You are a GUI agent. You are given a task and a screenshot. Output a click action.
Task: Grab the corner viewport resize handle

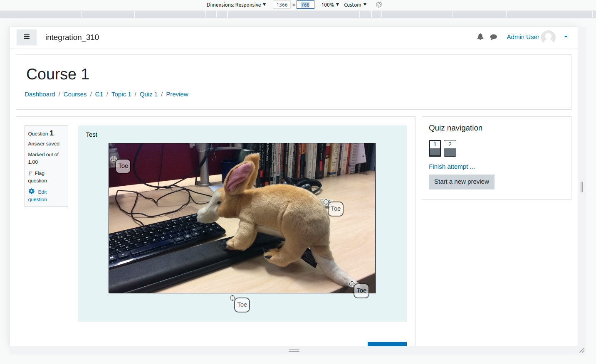(x=582, y=351)
